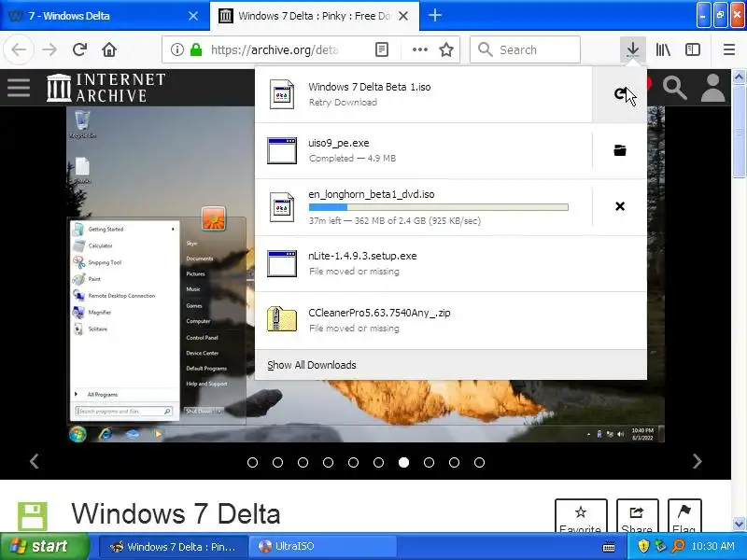Select the third carousel dot
This screenshot has width=747, height=560.
click(303, 462)
